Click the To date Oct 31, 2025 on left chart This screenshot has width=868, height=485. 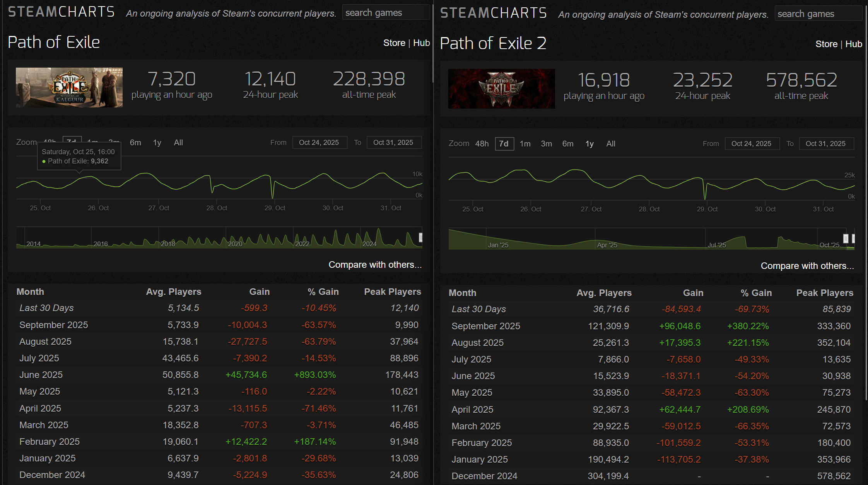[393, 143]
